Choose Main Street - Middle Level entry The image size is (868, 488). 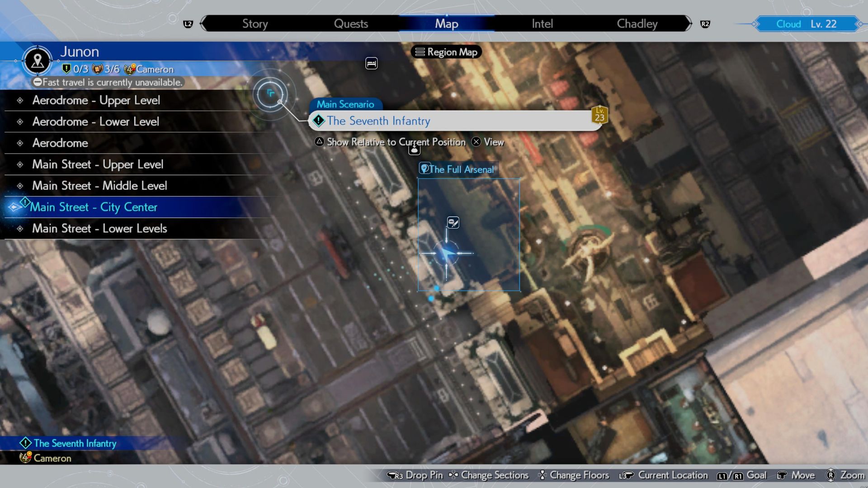click(99, 186)
